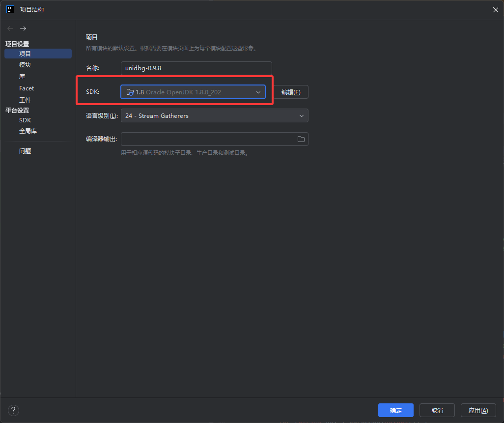This screenshot has width=504, height=423.
Task: Open 问题 in the sidebar
Action: [25, 151]
